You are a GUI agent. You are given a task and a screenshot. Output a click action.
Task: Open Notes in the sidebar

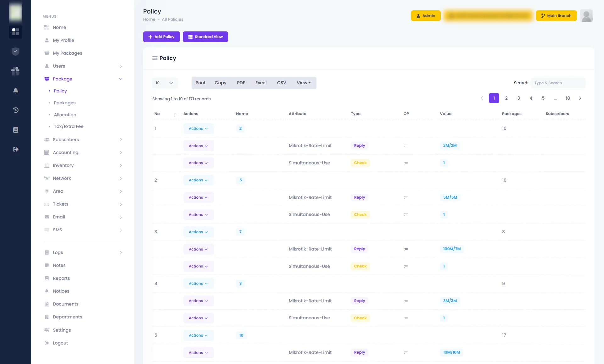[59, 265]
